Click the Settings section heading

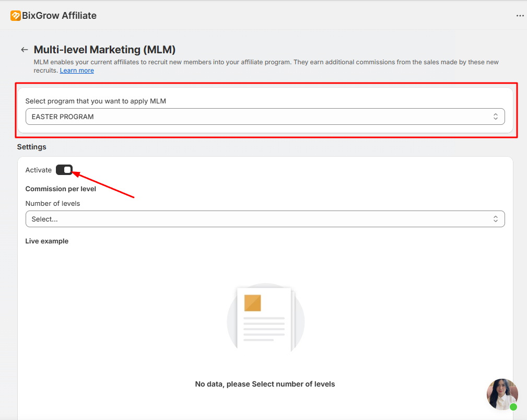click(31, 147)
